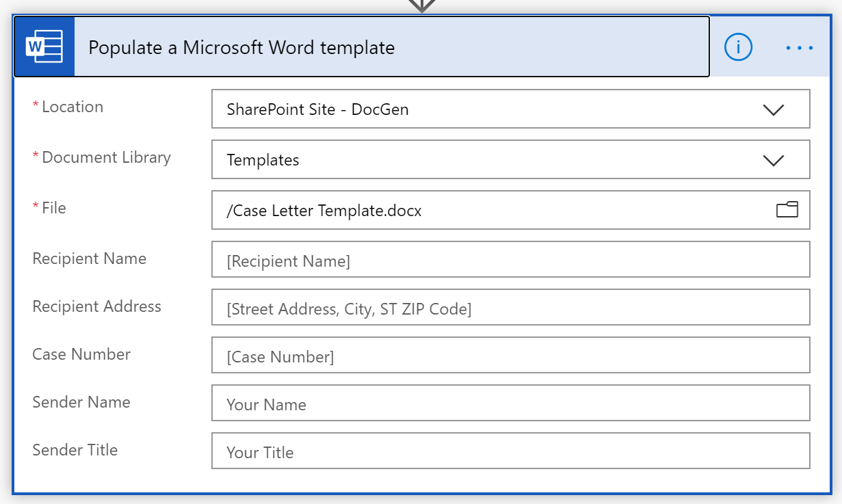
Task: Click the File path input field
Action: point(510,210)
